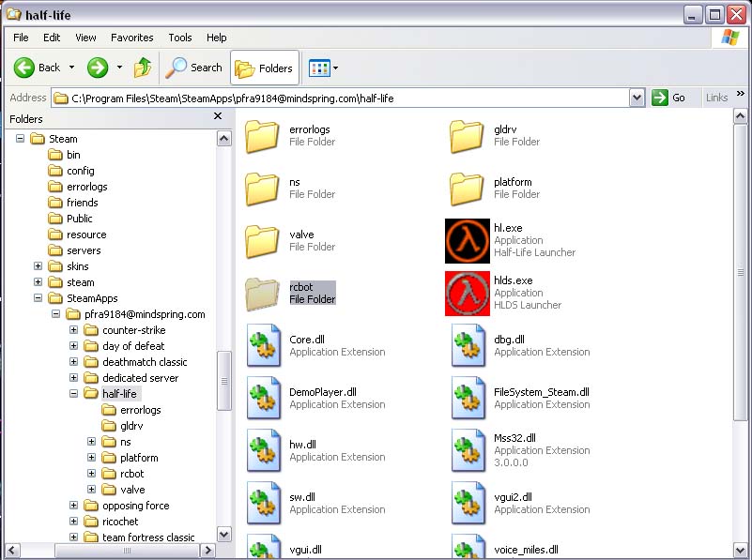The image size is (752, 560).
Task: Click the Go button
Action: 668,98
